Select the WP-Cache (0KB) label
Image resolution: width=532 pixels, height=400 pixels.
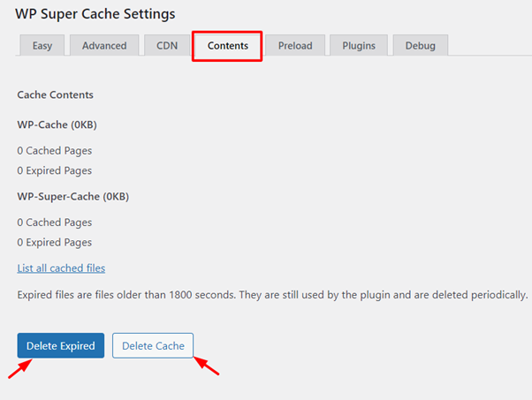57,125
